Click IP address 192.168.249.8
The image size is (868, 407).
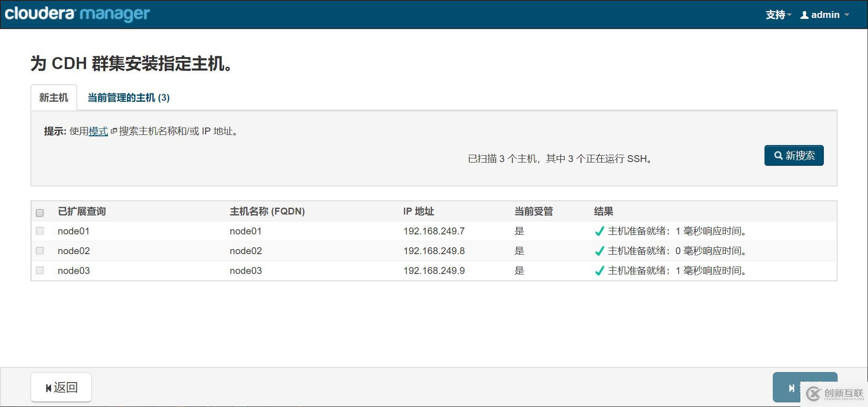click(x=434, y=251)
